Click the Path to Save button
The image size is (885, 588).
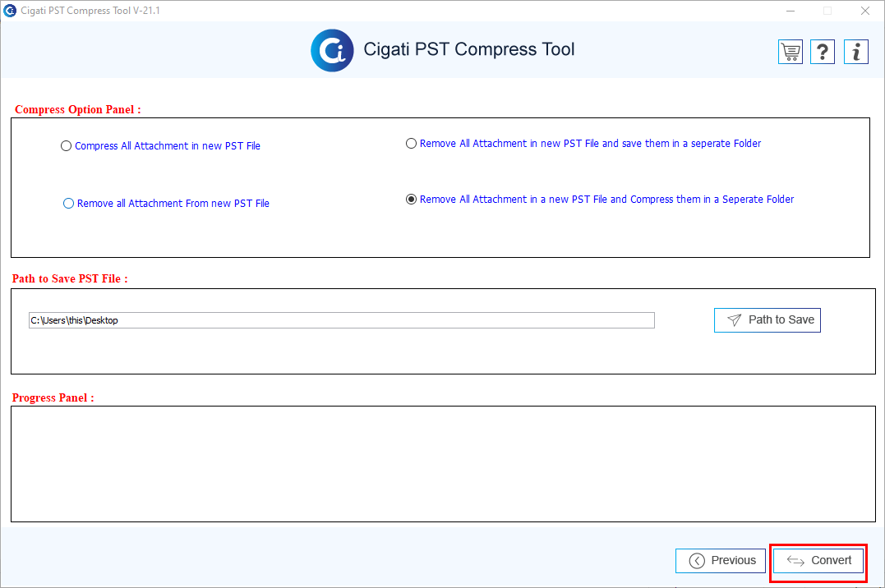(x=767, y=320)
